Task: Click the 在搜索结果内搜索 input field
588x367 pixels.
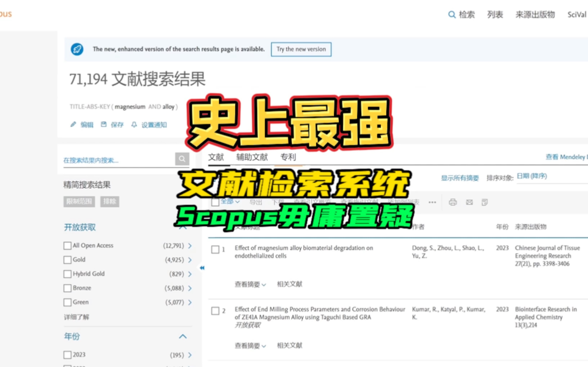Action: pyautogui.click(x=119, y=160)
